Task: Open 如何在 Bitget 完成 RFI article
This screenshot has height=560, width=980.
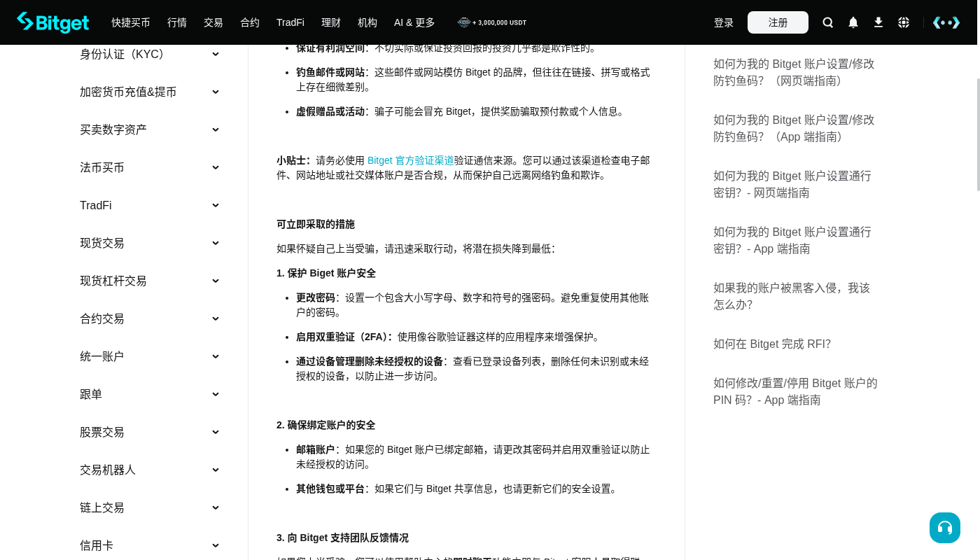Action: [772, 344]
